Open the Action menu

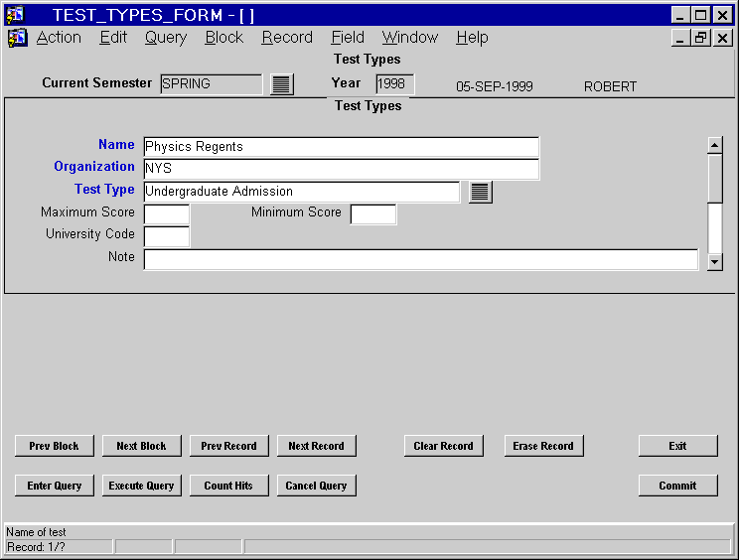click(59, 37)
